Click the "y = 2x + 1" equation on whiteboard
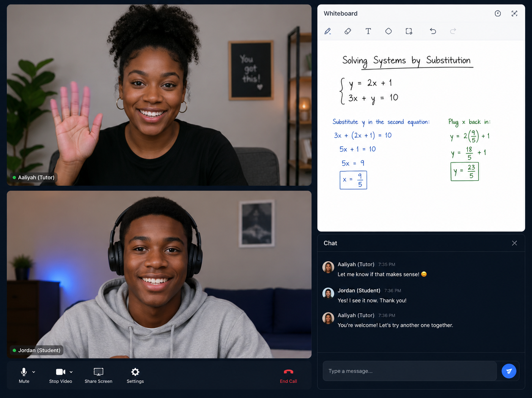 tap(370, 84)
